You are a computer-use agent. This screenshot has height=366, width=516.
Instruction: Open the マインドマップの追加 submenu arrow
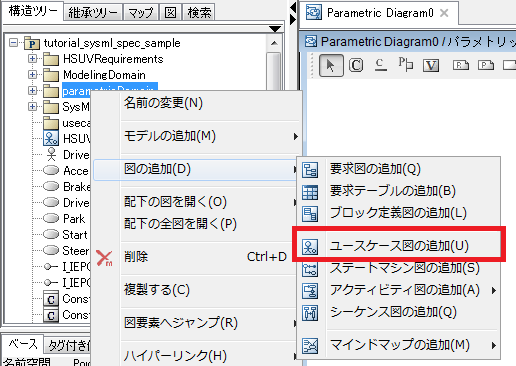coord(494,345)
